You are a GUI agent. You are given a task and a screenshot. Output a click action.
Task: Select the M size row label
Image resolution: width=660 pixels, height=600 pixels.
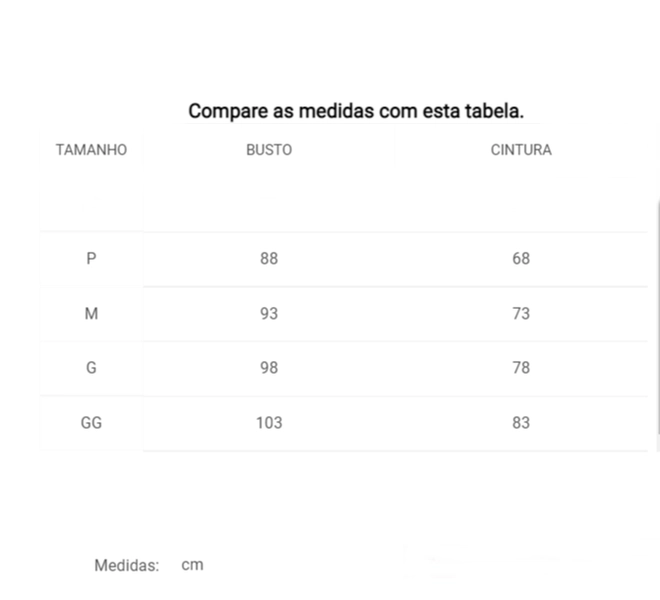click(91, 314)
